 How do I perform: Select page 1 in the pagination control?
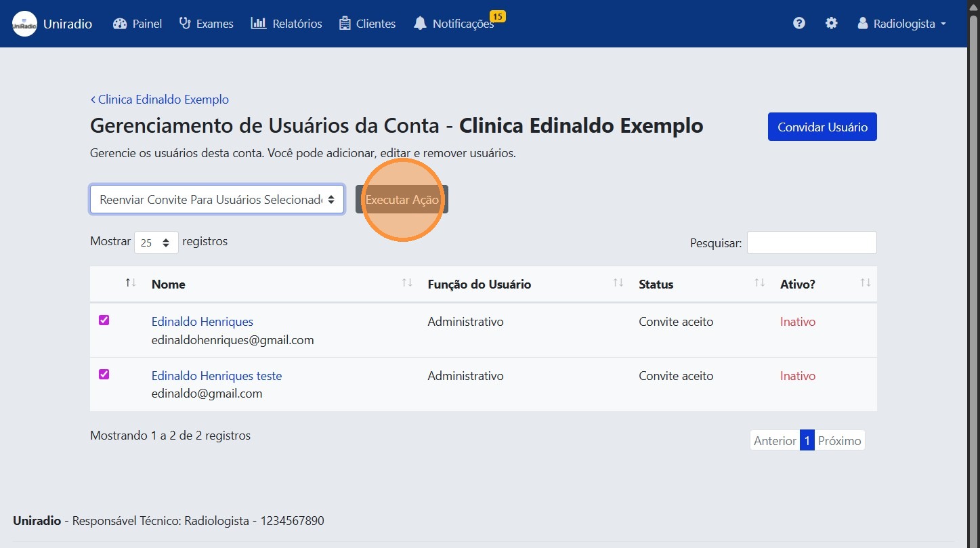[x=807, y=440]
